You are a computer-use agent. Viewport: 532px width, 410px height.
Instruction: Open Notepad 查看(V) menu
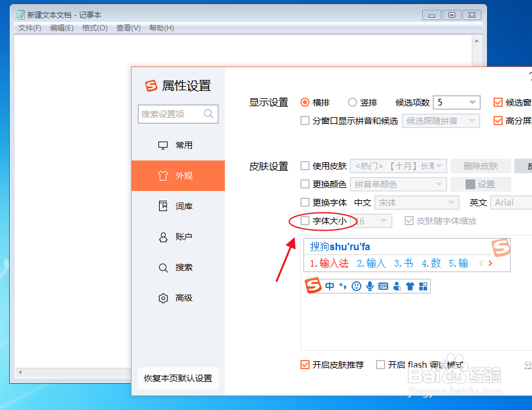click(128, 28)
